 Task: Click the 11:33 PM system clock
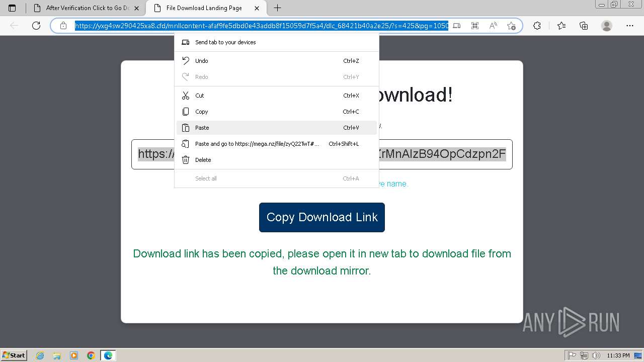coord(618,355)
